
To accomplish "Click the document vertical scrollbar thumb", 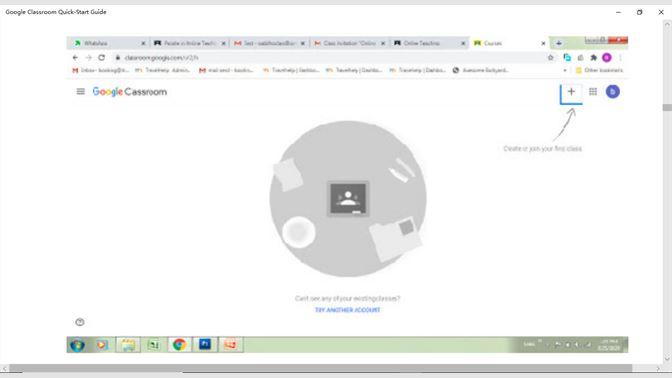I will point(667,108).
